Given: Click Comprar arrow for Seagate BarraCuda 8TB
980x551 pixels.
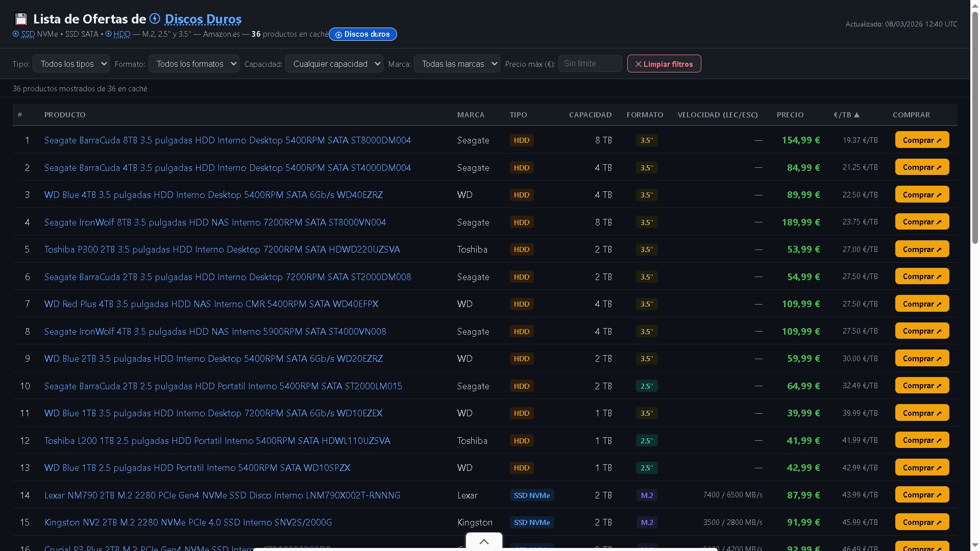Looking at the screenshot, I should click(939, 140).
